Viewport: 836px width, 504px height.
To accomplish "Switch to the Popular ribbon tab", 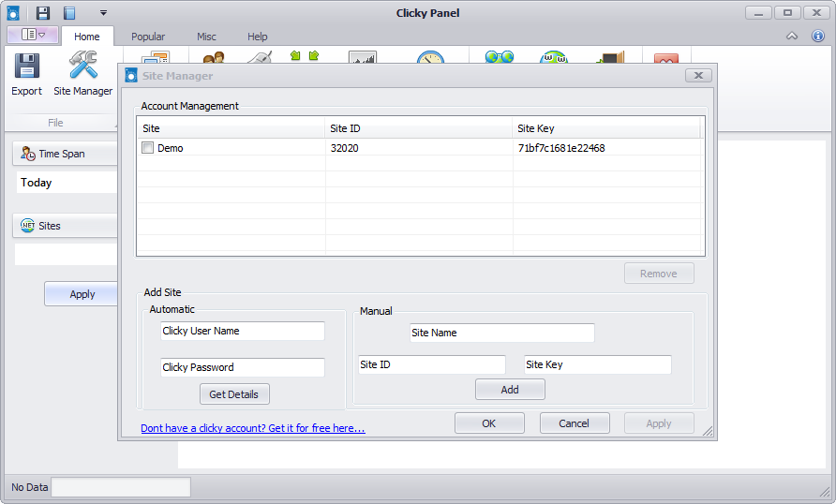I will click(x=148, y=37).
